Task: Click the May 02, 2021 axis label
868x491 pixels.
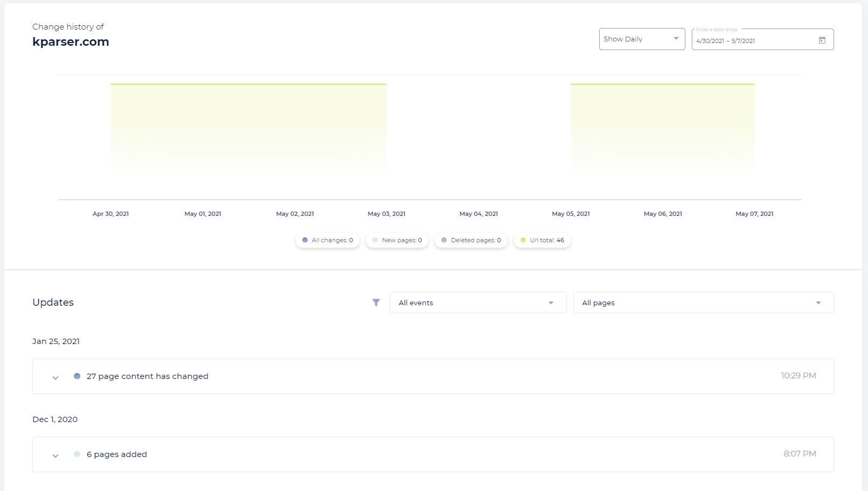Action: (x=295, y=214)
